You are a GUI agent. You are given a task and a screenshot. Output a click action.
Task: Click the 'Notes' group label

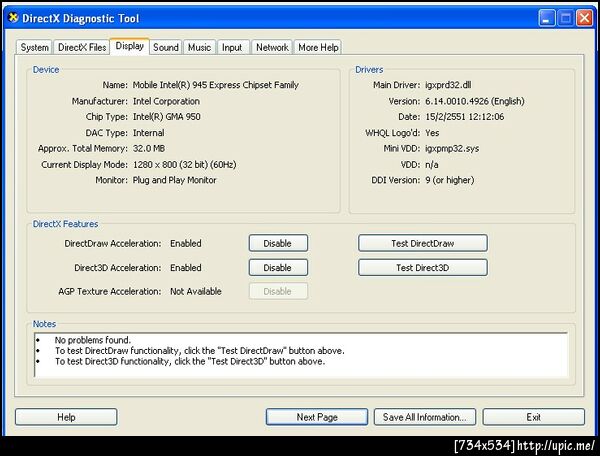coord(44,324)
